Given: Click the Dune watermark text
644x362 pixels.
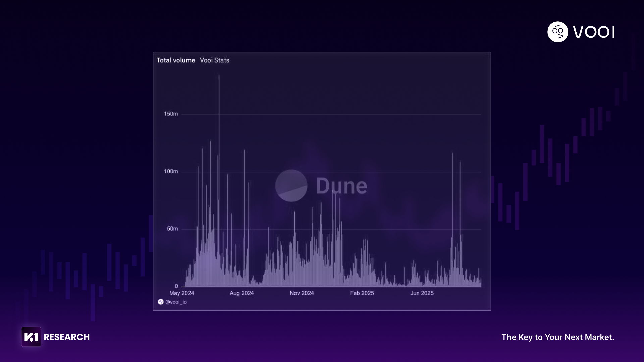Looking at the screenshot, I should [x=341, y=186].
